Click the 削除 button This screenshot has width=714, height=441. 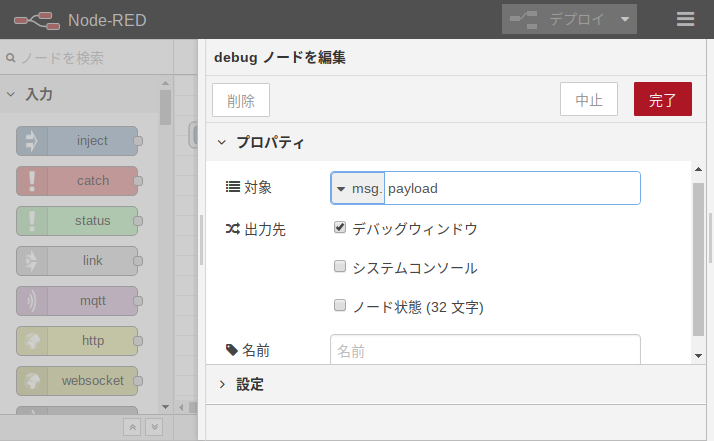pyautogui.click(x=241, y=100)
